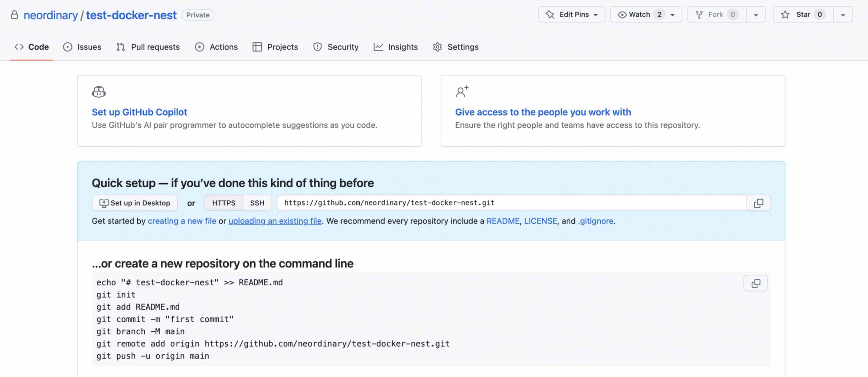Click the git remote add origin line

click(x=273, y=344)
